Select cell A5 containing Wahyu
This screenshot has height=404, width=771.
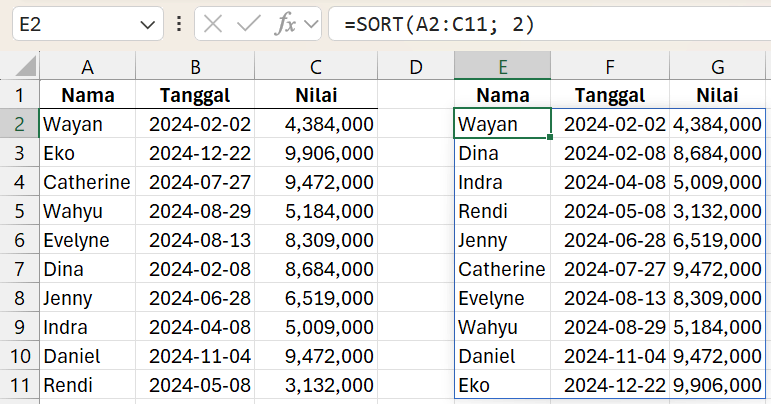tap(88, 211)
